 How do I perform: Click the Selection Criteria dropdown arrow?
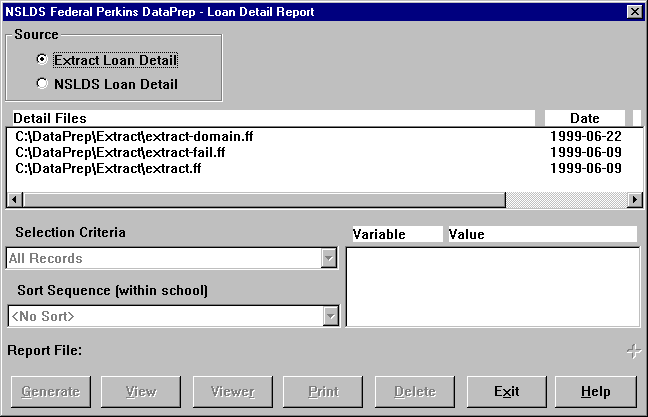click(x=329, y=258)
